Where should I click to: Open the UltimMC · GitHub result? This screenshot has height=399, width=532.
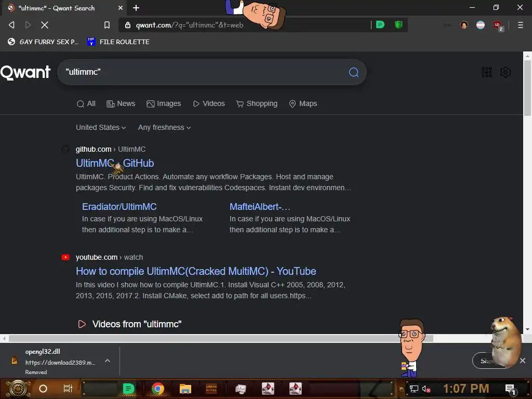pyautogui.click(x=115, y=163)
